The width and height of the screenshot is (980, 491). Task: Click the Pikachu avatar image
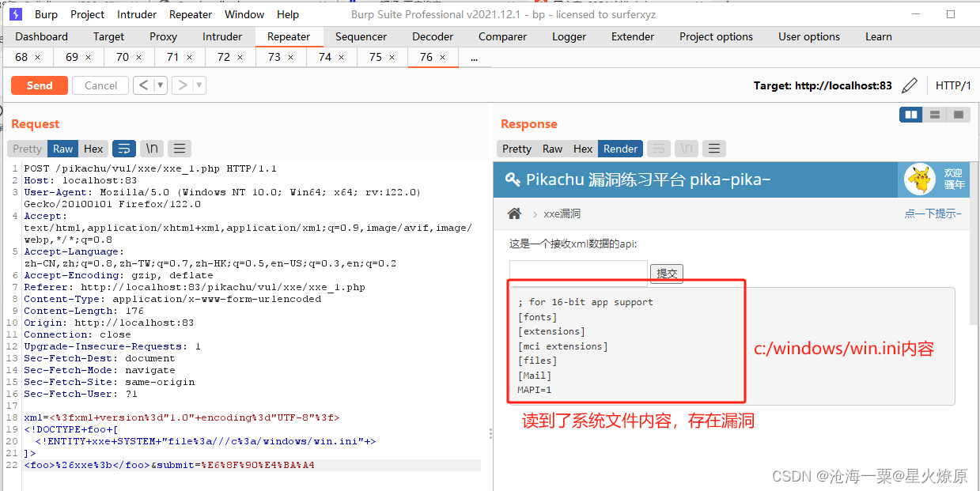point(919,179)
